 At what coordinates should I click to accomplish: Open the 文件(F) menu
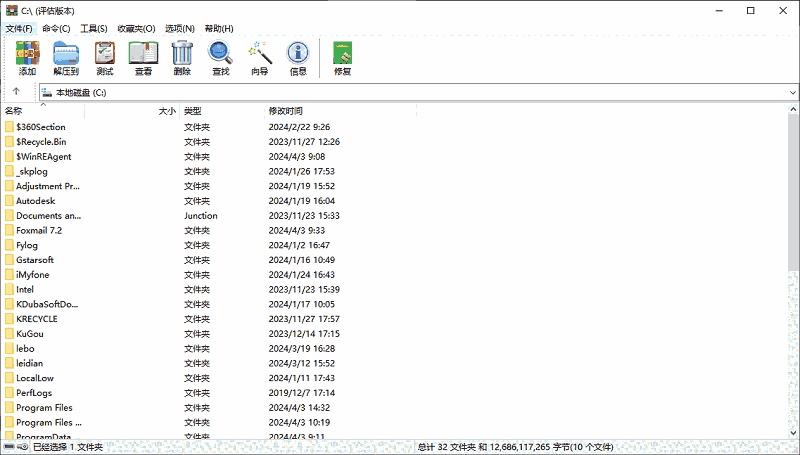(x=19, y=29)
